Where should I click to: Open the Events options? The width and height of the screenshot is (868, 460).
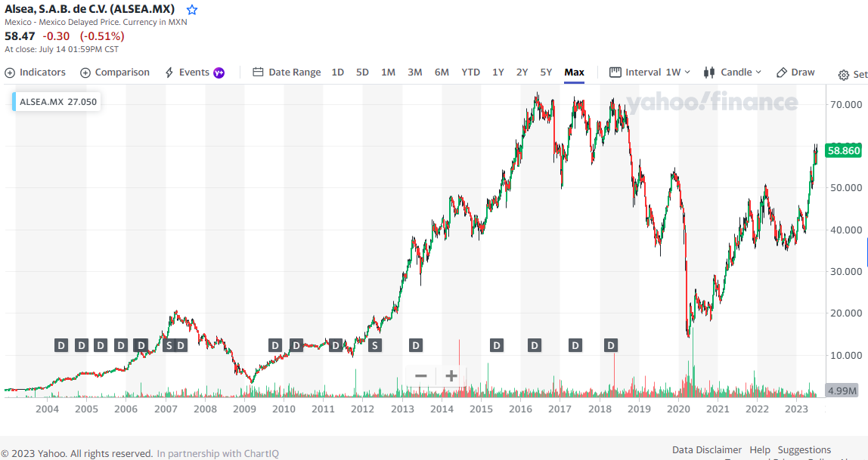(x=188, y=73)
